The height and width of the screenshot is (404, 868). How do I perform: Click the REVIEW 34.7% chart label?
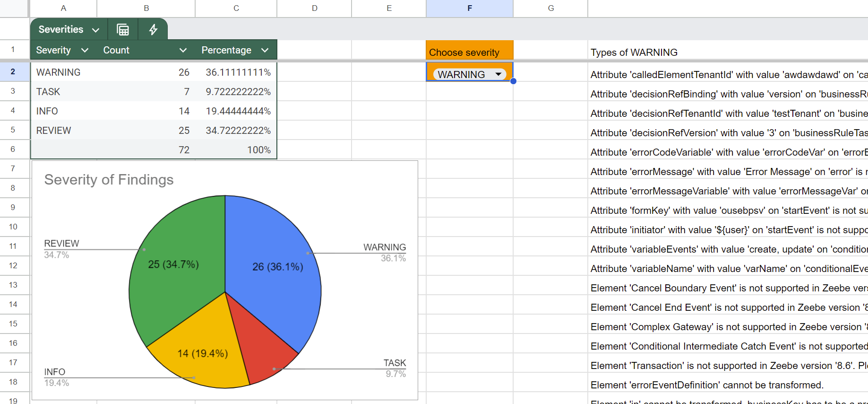(61, 249)
